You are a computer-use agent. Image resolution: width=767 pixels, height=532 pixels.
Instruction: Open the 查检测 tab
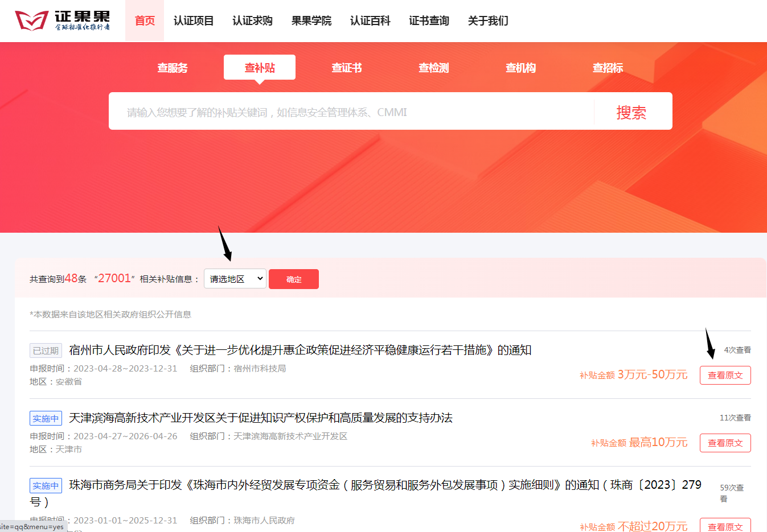[434, 68]
